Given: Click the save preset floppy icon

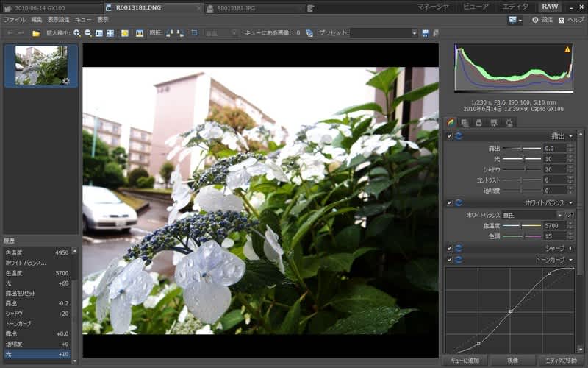Looking at the screenshot, I should tap(426, 33).
